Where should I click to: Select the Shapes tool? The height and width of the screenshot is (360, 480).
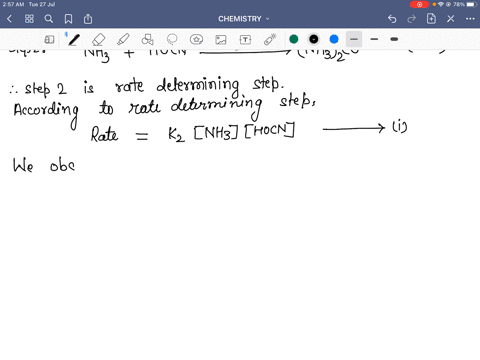click(x=147, y=40)
